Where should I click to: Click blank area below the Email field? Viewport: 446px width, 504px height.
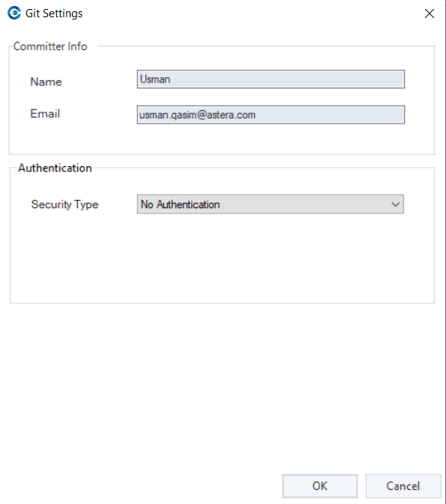point(222,139)
